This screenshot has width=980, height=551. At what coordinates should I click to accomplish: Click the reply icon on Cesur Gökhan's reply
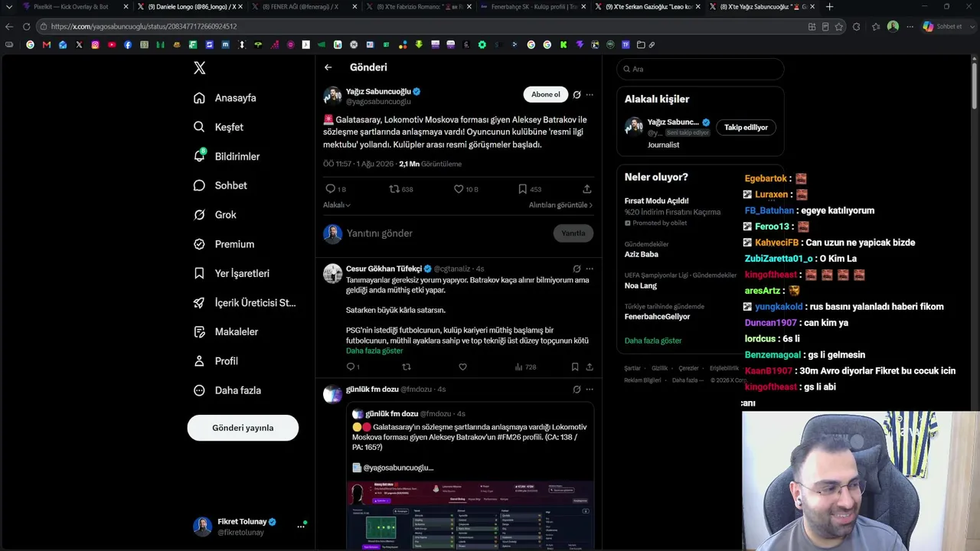[x=351, y=367]
